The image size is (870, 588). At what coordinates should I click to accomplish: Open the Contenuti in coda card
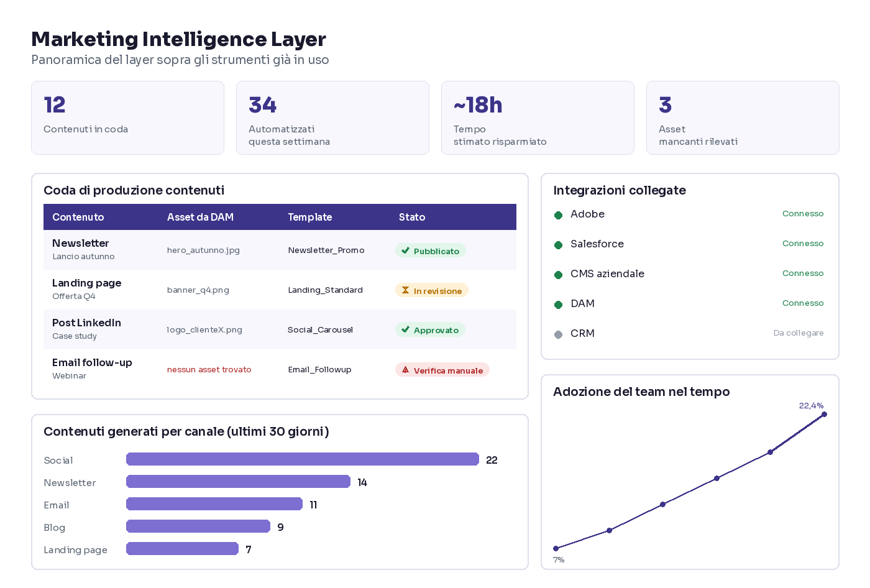127,117
